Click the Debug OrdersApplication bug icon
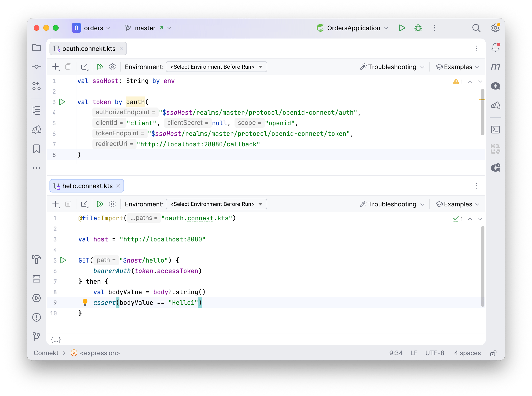Screen dimensions: 532x396 click(418, 28)
